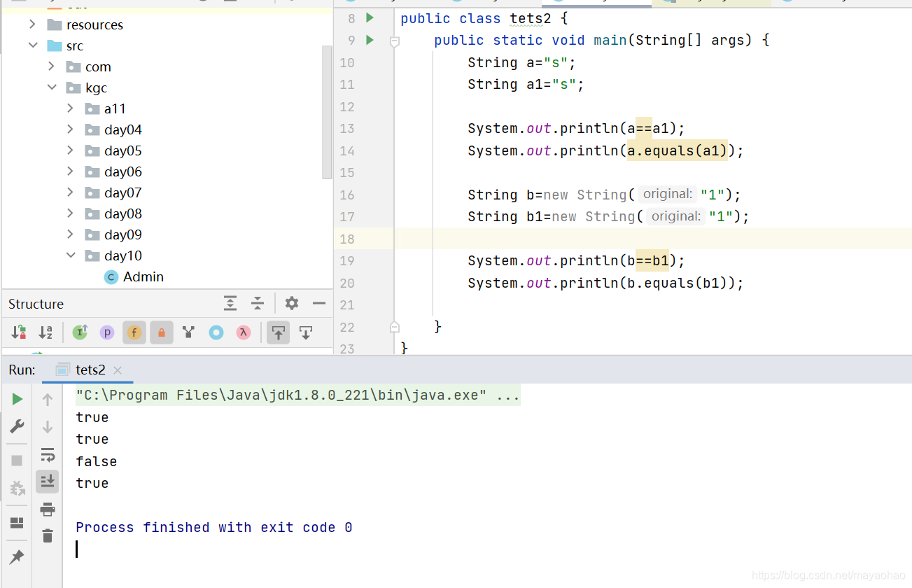Sort Structure members alphabetically
This screenshot has height=588, width=912.
[45, 332]
